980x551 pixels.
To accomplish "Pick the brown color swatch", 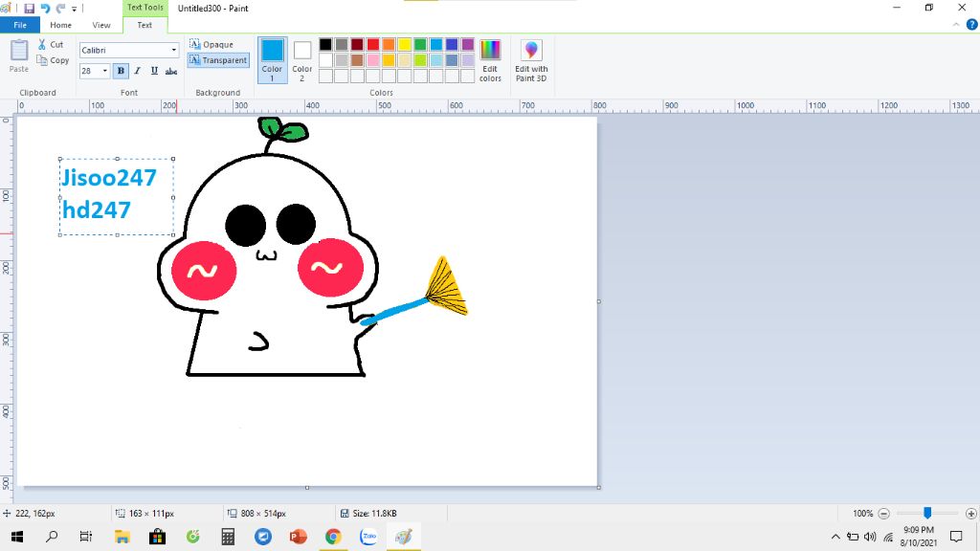I will 357,60.
